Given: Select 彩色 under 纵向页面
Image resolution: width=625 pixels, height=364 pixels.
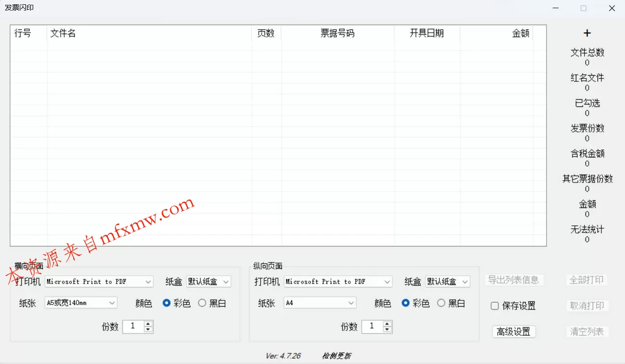Looking at the screenshot, I should point(415,303).
